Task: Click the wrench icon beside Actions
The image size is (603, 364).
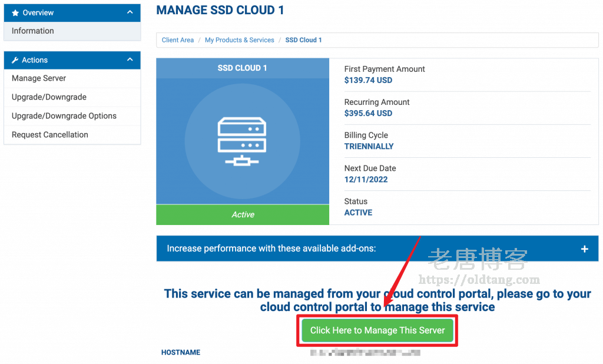Action: [15, 60]
